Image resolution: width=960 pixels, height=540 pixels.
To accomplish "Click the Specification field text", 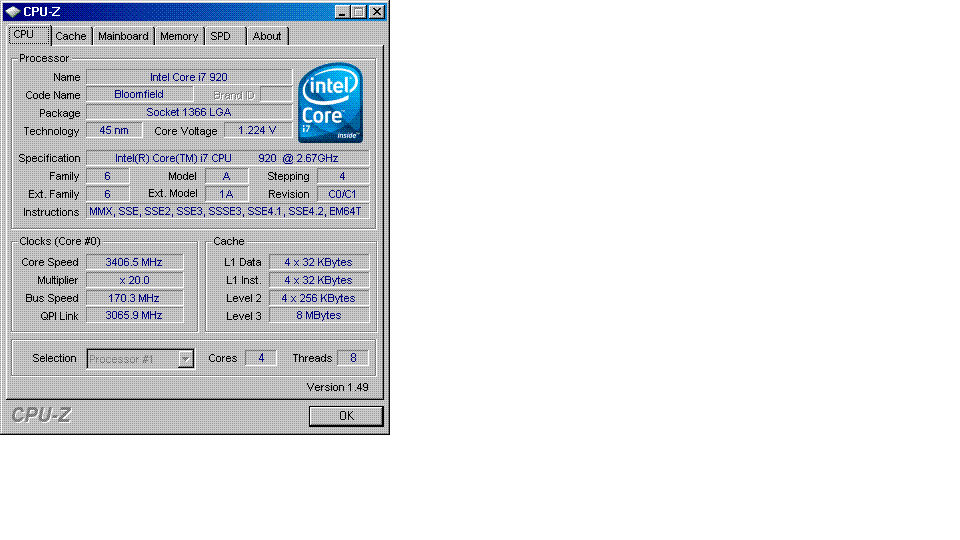I will point(228,158).
